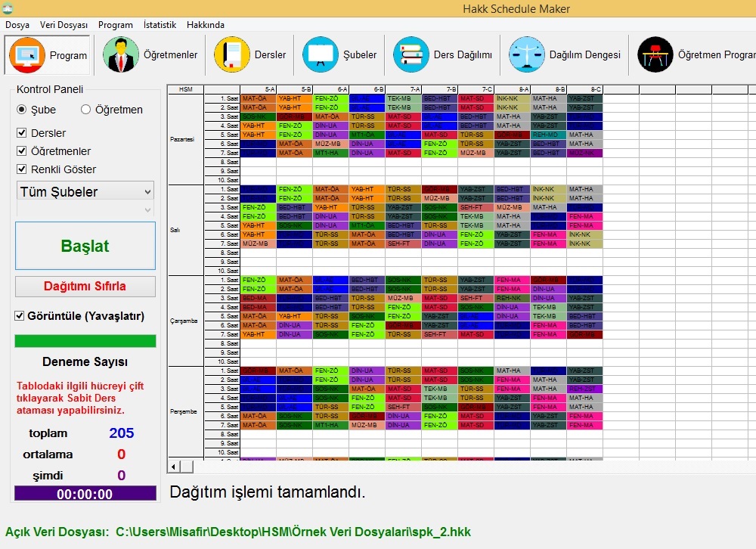The width and height of the screenshot is (756, 549).
Task: Select the 7-C column header
Action: pos(476,89)
